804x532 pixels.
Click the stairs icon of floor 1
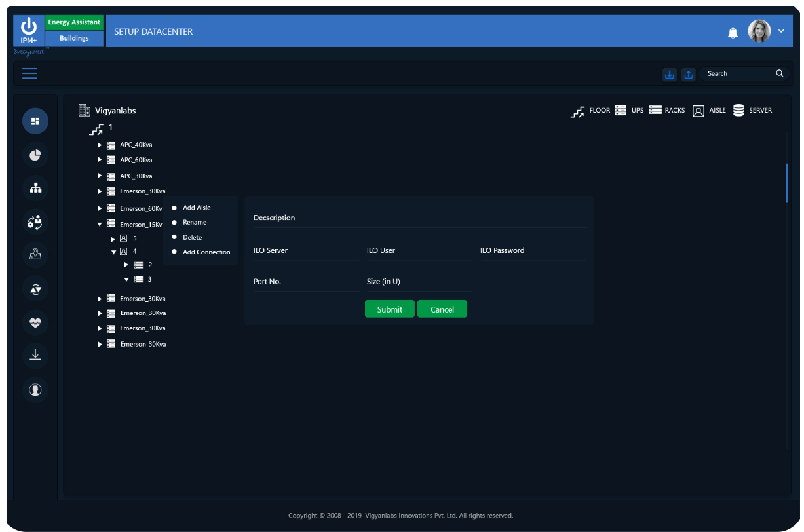coord(96,129)
